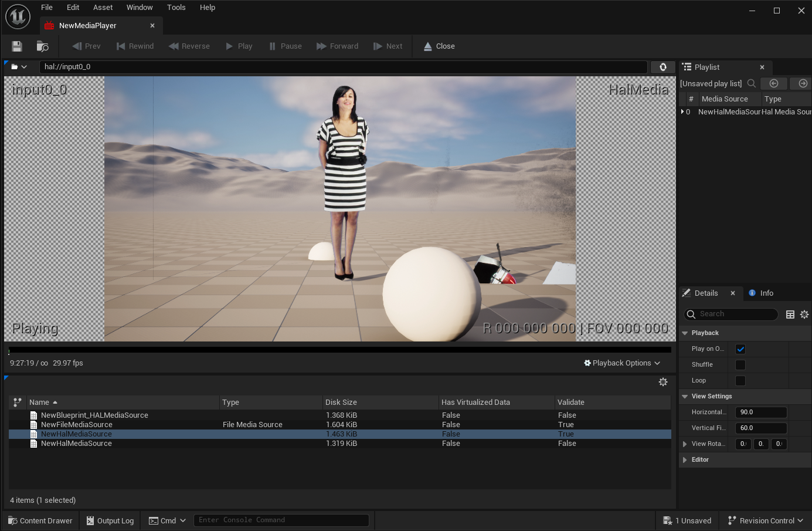812x531 pixels.
Task: Reverse media playback
Action: [x=189, y=46]
